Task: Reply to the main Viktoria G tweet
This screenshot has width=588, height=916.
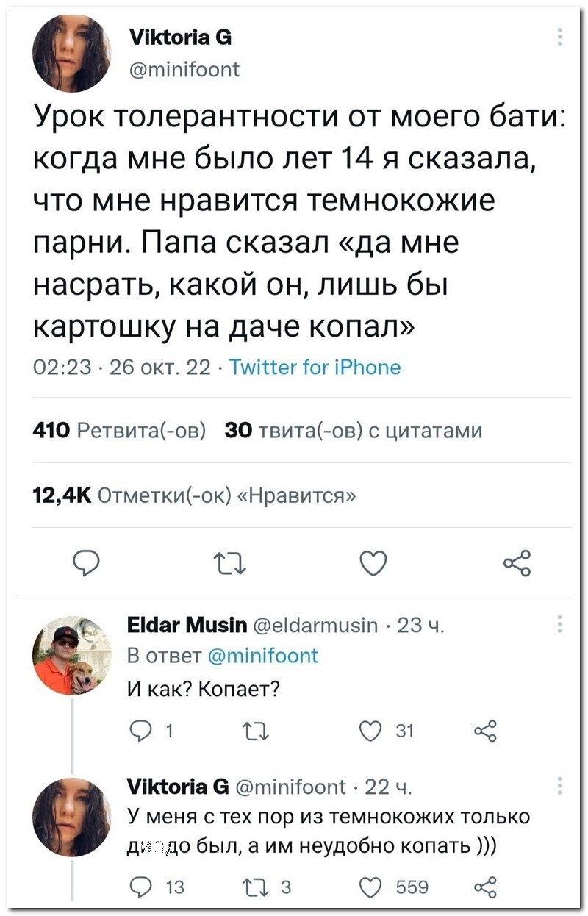Action: (87, 564)
